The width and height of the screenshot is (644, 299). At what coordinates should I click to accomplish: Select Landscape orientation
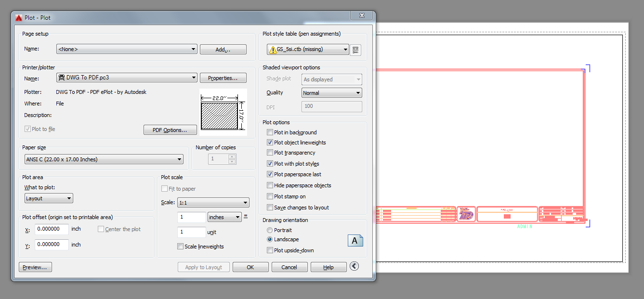click(x=270, y=239)
